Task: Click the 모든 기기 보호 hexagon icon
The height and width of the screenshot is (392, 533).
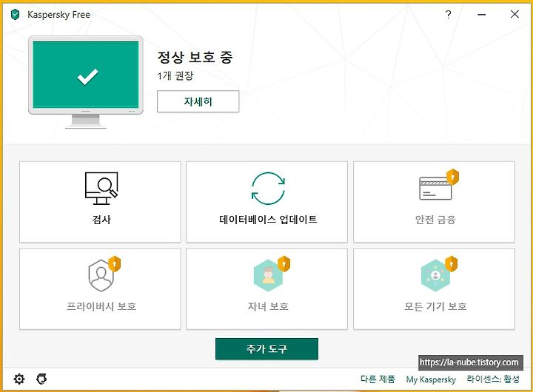Action: pos(438,274)
